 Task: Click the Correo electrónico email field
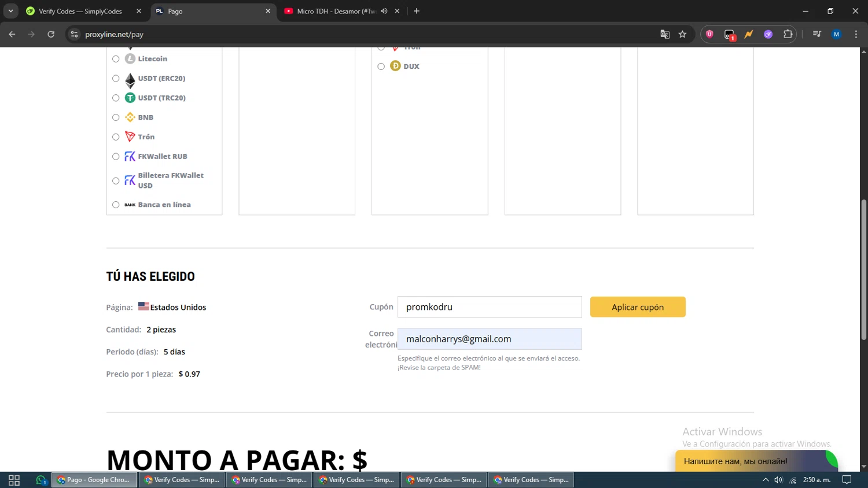pyautogui.click(x=490, y=339)
